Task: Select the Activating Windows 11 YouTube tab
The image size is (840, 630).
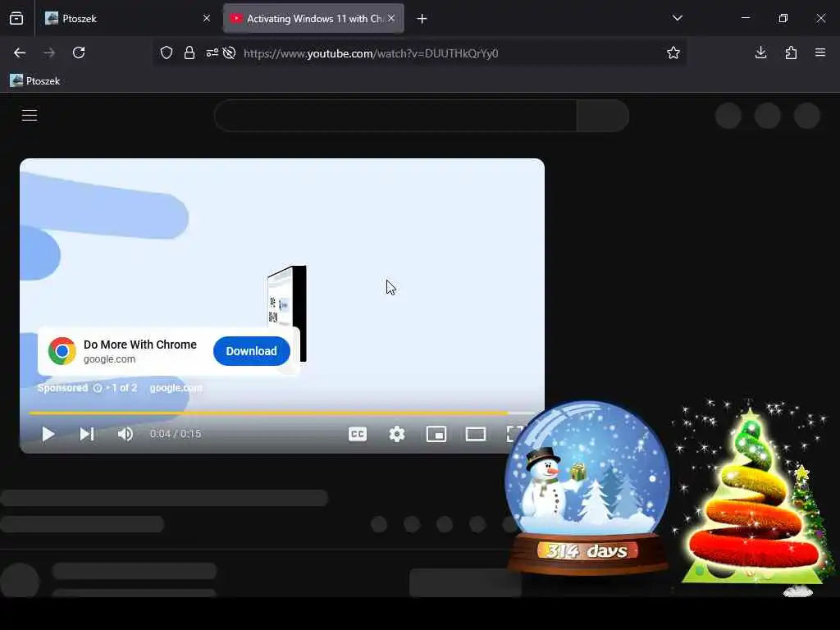Action: pos(313,19)
